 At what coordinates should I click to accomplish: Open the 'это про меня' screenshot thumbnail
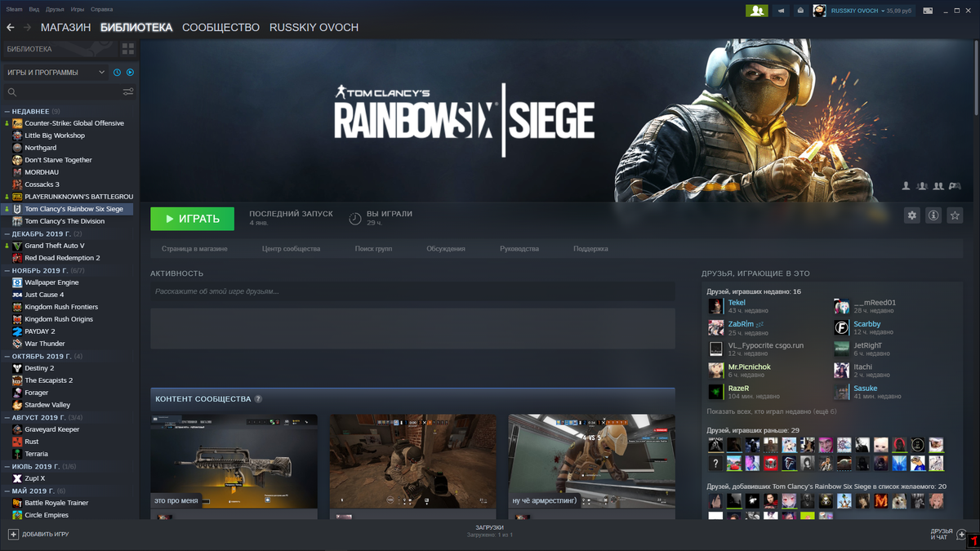pyautogui.click(x=234, y=460)
